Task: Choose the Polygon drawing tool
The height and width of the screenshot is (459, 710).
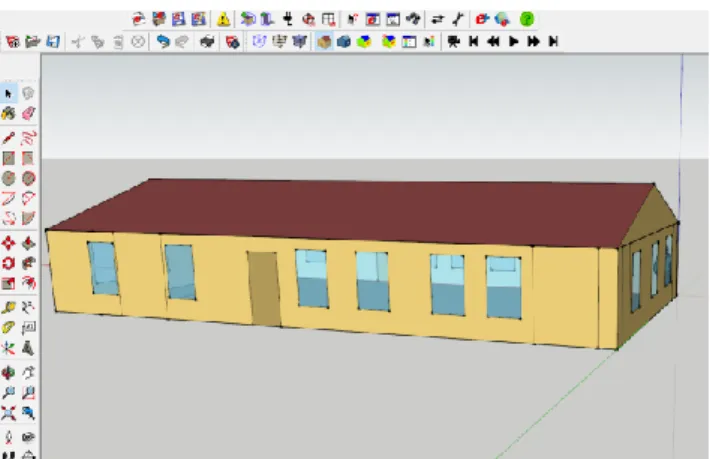Action: click(28, 178)
